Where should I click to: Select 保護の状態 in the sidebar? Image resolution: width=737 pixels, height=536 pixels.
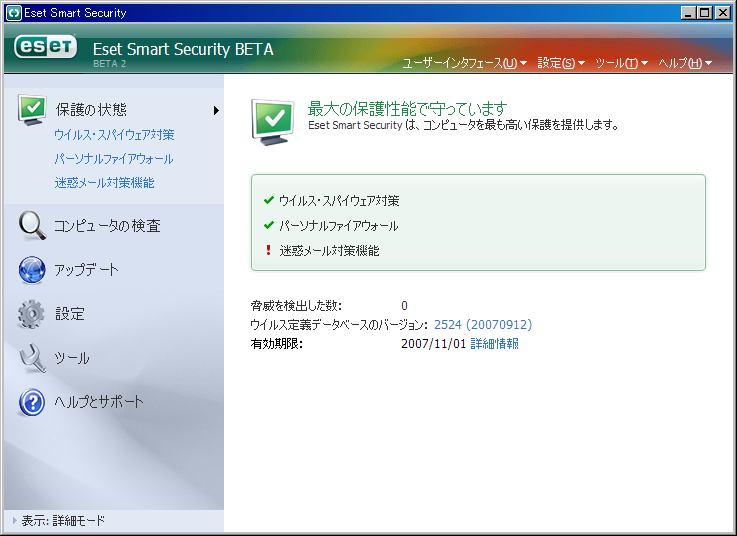[x=91, y=110]
